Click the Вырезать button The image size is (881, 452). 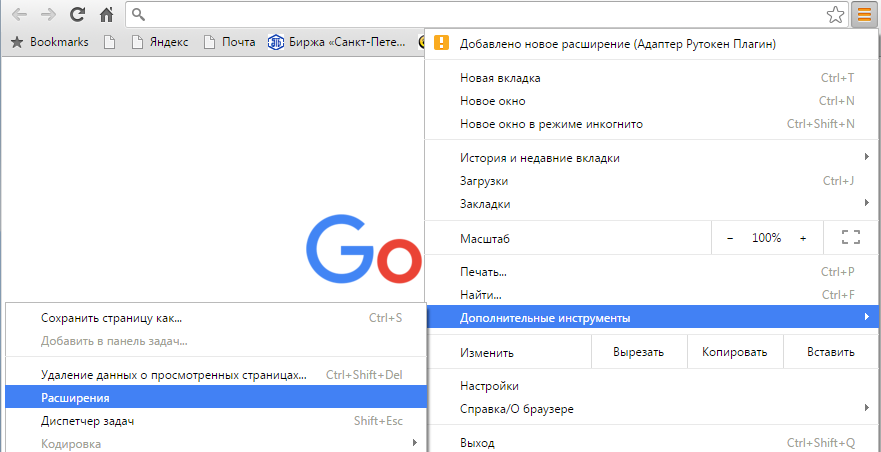[639, 352]
